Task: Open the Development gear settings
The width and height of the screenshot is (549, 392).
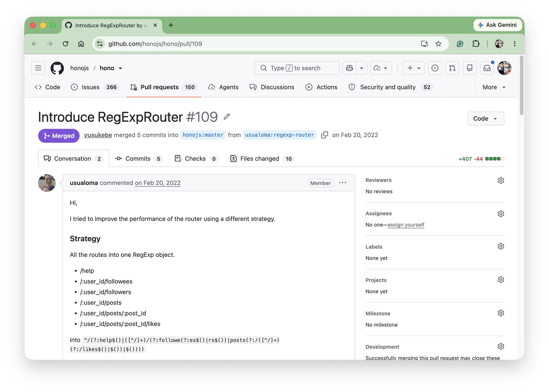Action: click(501, 346)
